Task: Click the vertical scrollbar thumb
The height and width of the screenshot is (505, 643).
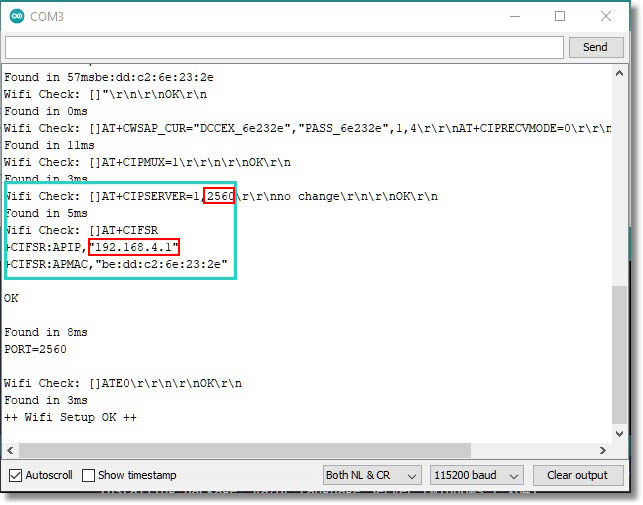Action: point(620,355)
